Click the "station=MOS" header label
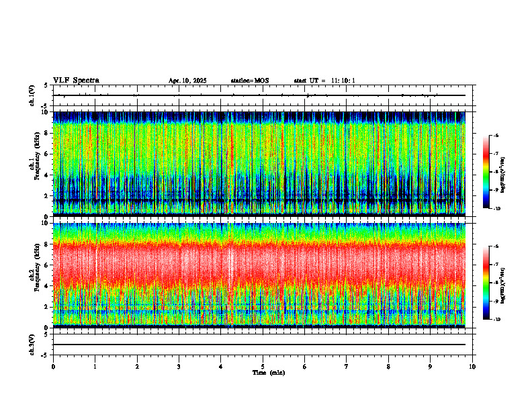 click(x=250, y=81)
